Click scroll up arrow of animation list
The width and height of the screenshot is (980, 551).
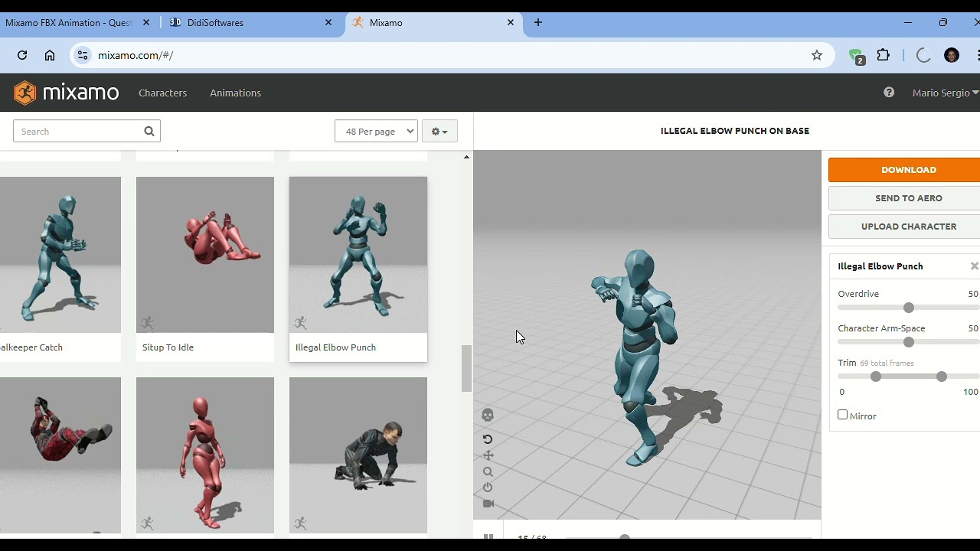[x=466, y=157]
